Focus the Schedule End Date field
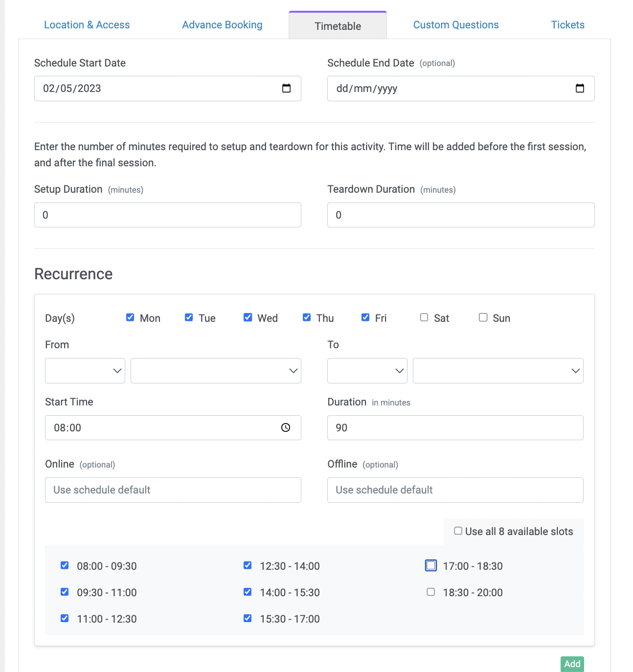Image resolution: width=633 pixels, height=672 pixels. click(x=461, y=89)
